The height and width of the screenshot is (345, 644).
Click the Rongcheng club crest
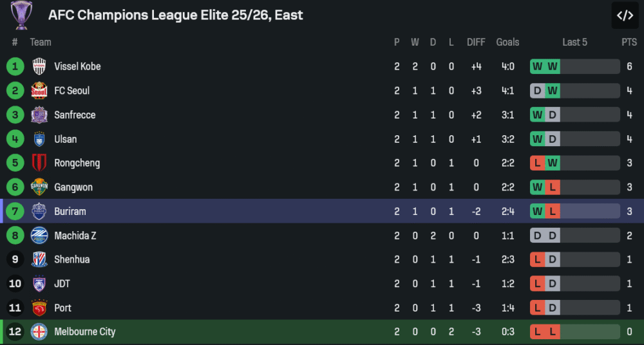(x=39, y=163)
